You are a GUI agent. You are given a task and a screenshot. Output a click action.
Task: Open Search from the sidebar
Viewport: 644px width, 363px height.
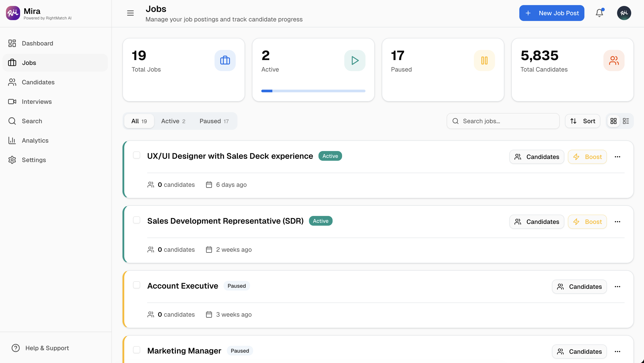tap(32, 121)
